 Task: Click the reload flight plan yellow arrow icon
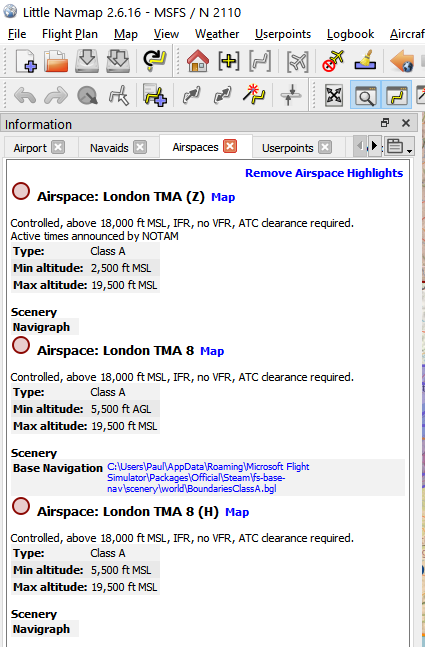click(154, 61)
